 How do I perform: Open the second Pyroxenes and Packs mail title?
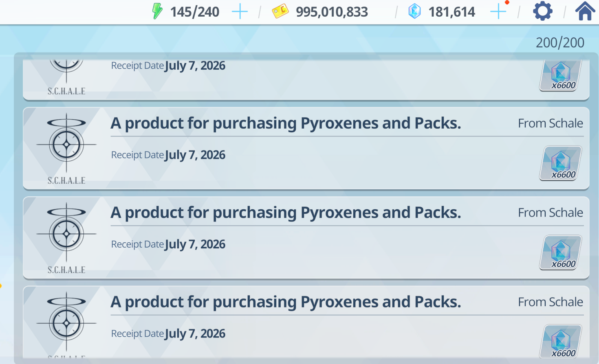point(286,123)
